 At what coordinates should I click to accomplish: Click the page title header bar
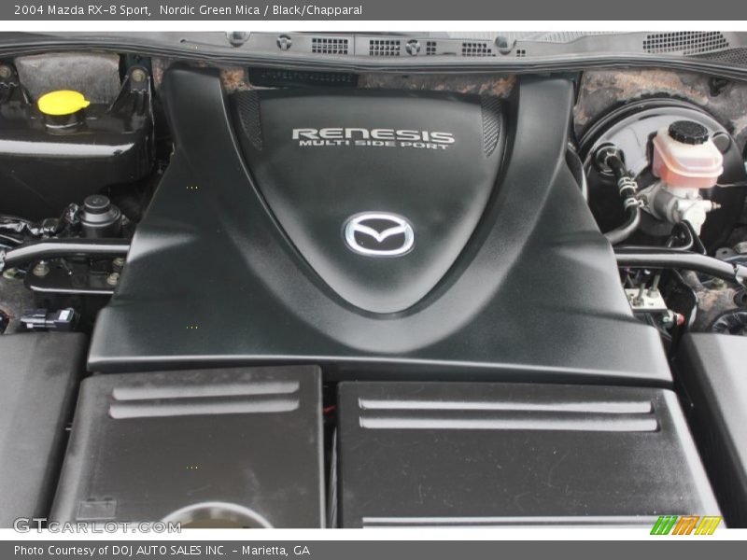[373, 10]
